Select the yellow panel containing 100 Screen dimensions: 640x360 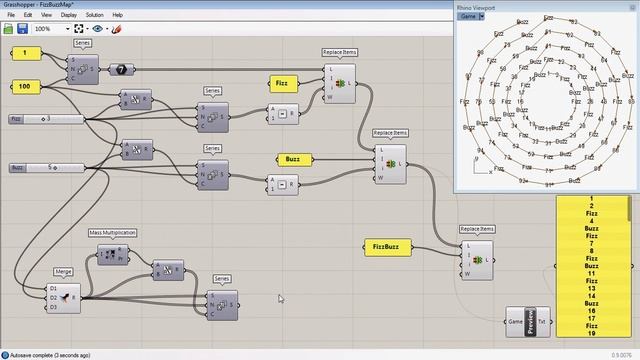27,87
